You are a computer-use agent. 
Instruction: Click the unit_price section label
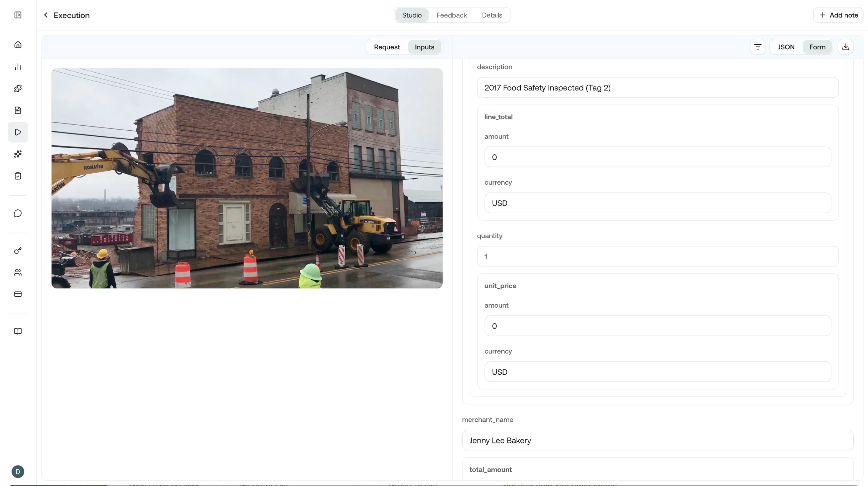click(x=500, y=286)
